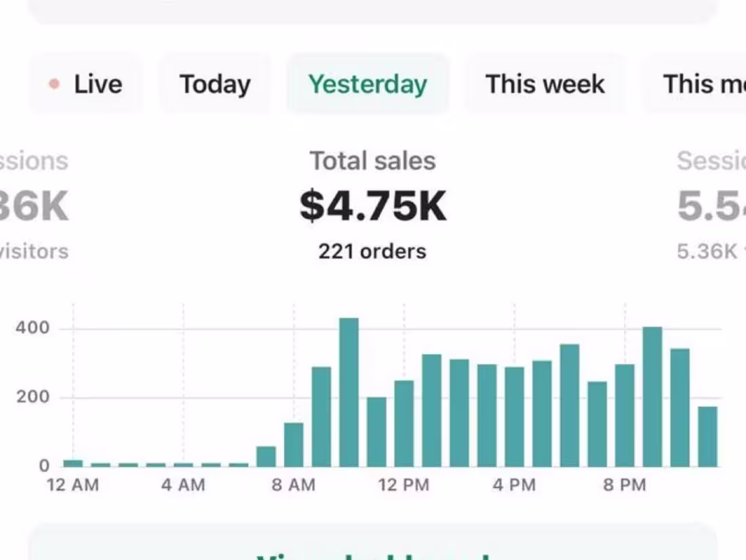Click the 4 AM axis label
This screenshot has height=560, width=746.
(x=183, y=485)
